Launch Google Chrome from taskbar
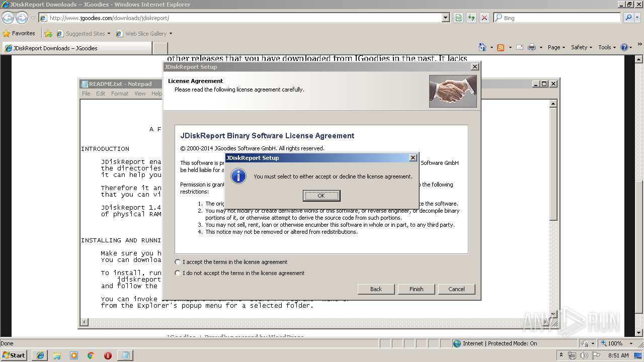This screenshot has width=644, height=362. point(91,355)
